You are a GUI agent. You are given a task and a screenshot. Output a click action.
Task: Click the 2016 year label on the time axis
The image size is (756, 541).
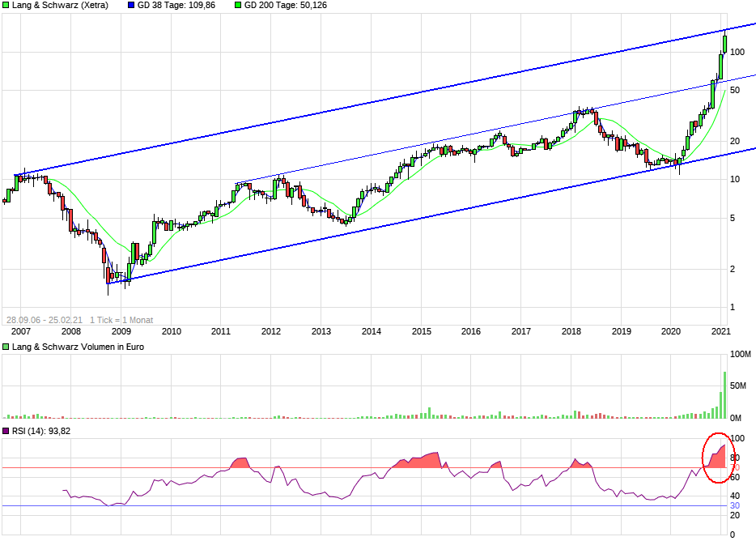[x=471, y=331]
